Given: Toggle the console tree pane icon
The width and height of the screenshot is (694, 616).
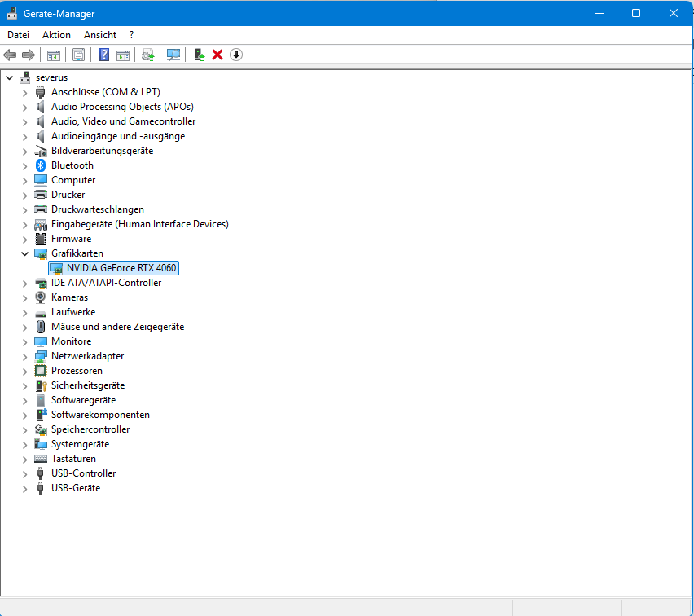Looking at the screenshot, I should [x=54, y=55].
